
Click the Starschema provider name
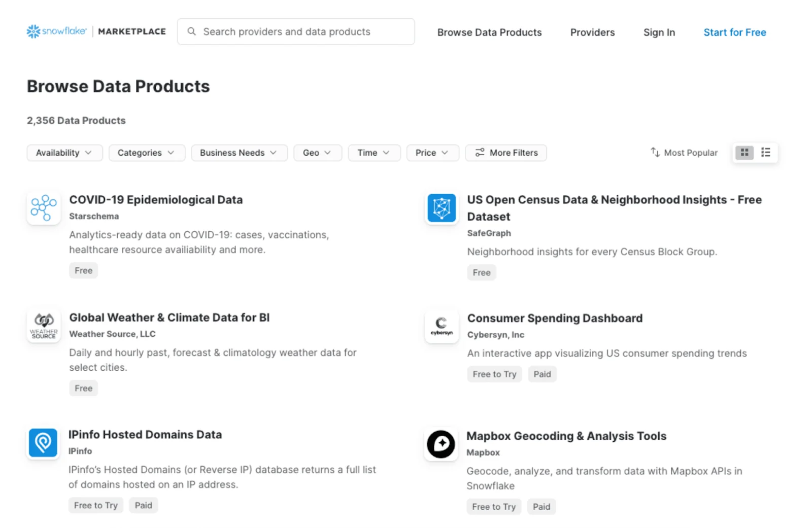[x=94, y=216]
